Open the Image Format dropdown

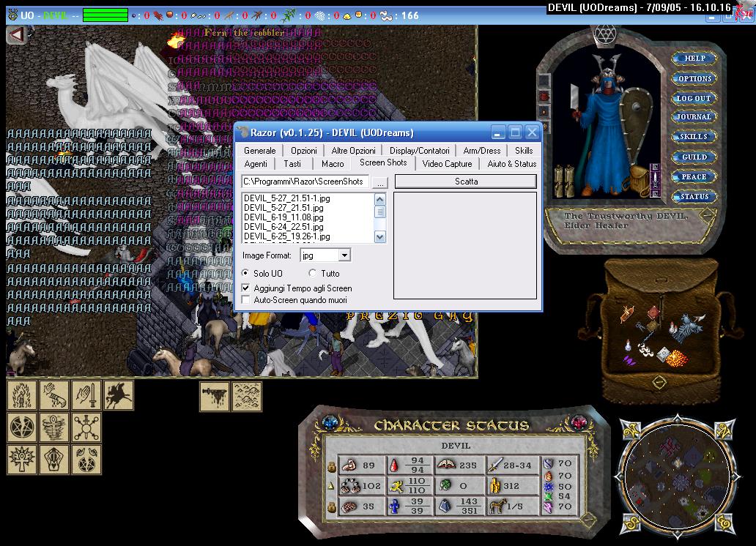tap(344, 255)
